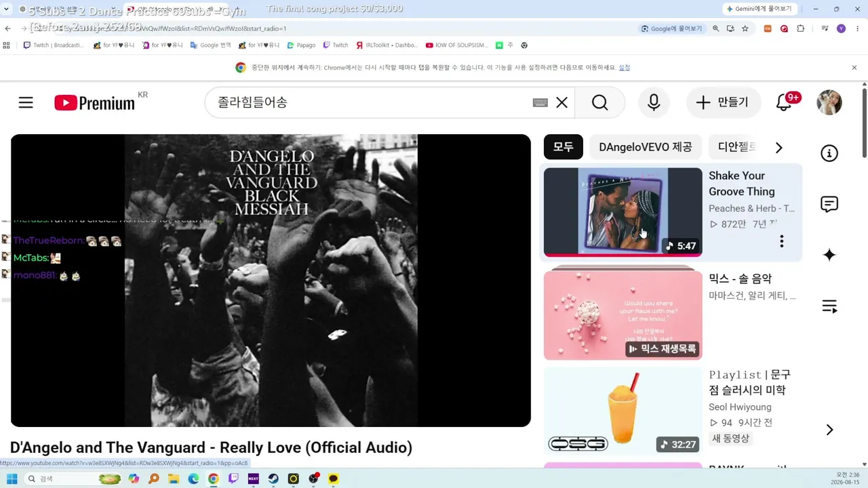Open the IRLToolkit Dashboard bookmark
Image resolution: width=868 pixels, height=488 pixels.
(x=387, y=45)
